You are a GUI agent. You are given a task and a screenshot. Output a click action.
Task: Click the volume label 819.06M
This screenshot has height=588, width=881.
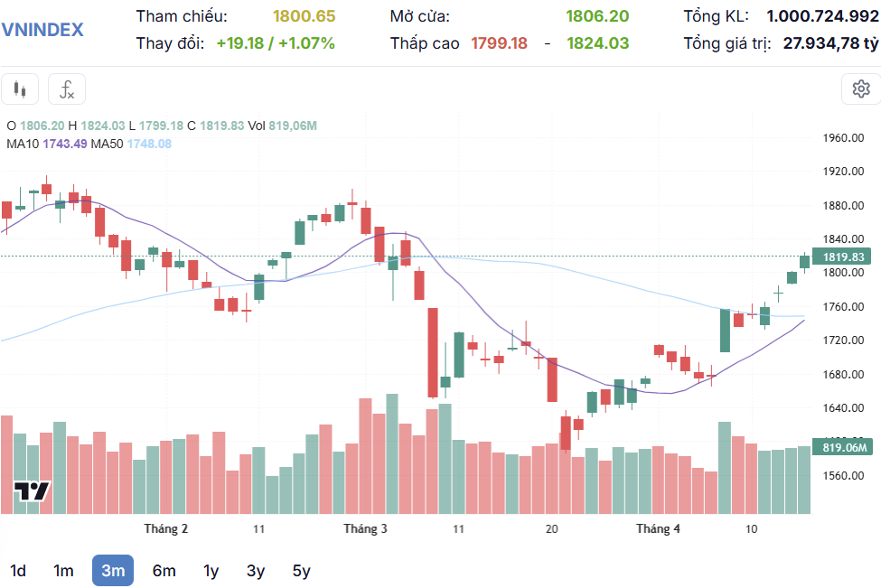[x=844, y=447]
